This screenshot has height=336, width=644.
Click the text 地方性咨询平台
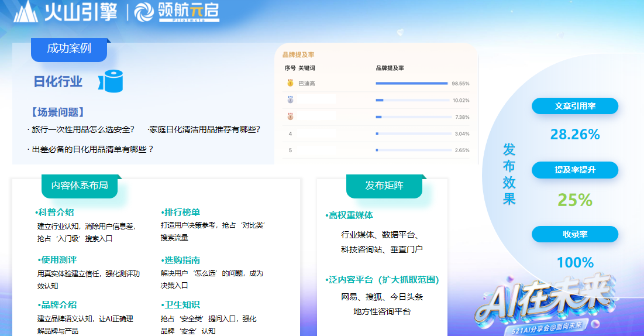point(382,311)
